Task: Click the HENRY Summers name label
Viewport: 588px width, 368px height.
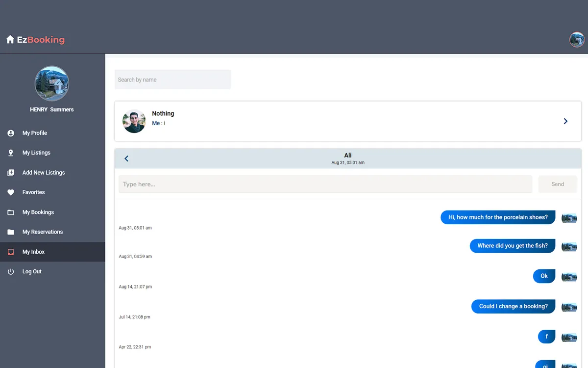Action: pyautogui.click(x=52, y=109)
